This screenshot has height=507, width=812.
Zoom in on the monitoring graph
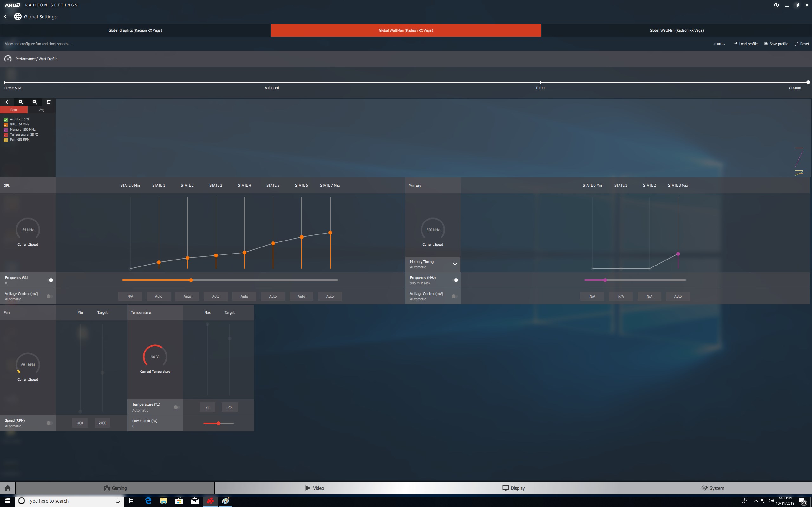(x=21, y=102)
